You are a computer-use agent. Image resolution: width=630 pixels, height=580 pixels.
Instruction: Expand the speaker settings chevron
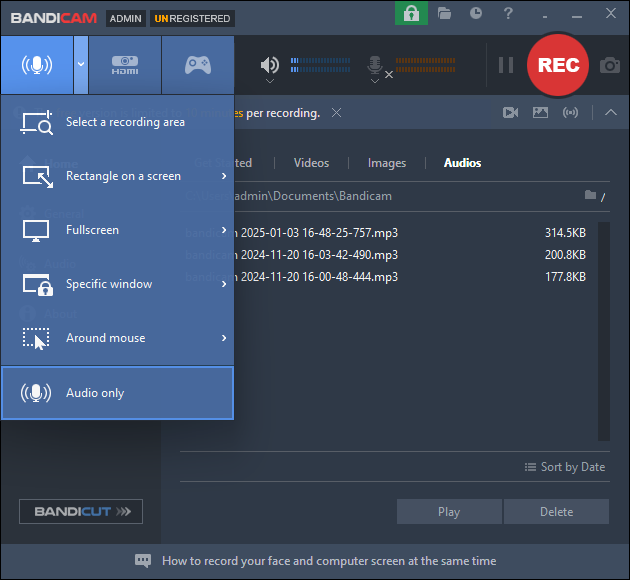270,81
